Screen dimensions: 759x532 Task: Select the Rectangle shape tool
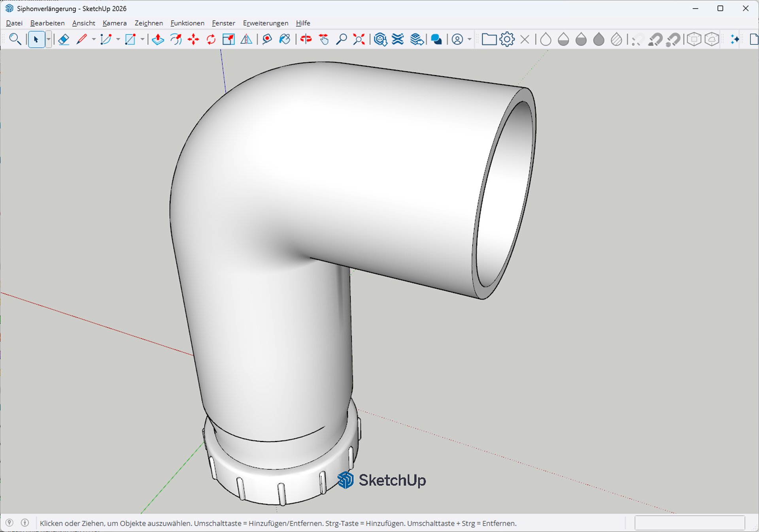(x=130, y=39)
